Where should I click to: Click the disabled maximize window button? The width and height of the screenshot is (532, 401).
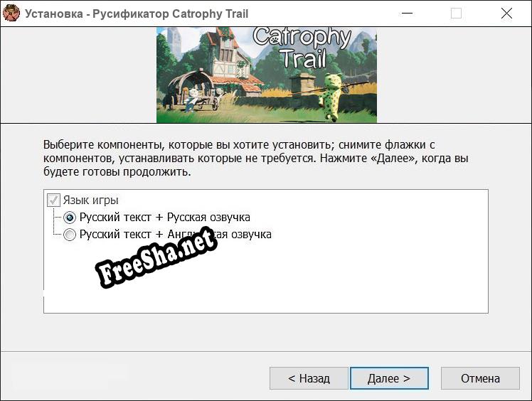[456, 14]
